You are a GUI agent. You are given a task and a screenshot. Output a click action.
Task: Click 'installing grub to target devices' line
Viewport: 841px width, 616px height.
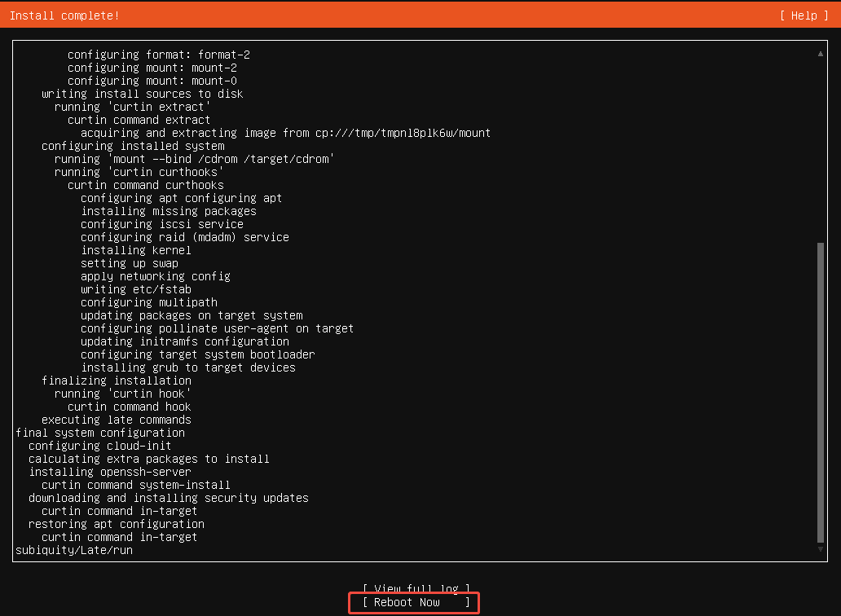point(187,367)
